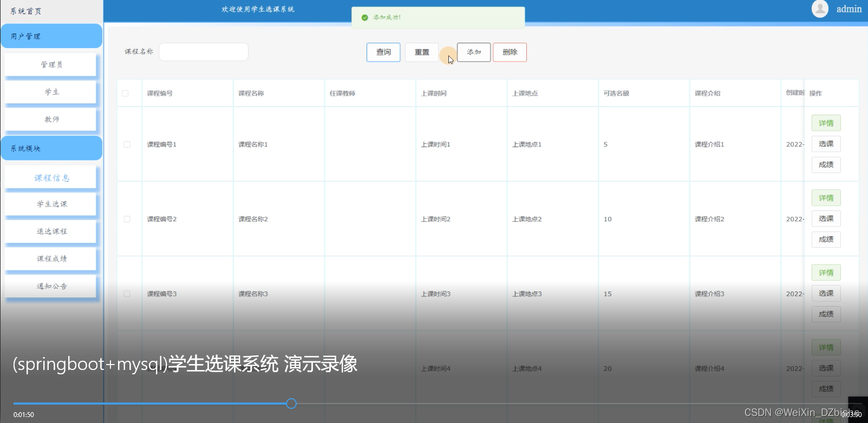Click 选课 button for 课程编号1 row
The width and height of the screenshot is (868, 423).
pos(826,144)
